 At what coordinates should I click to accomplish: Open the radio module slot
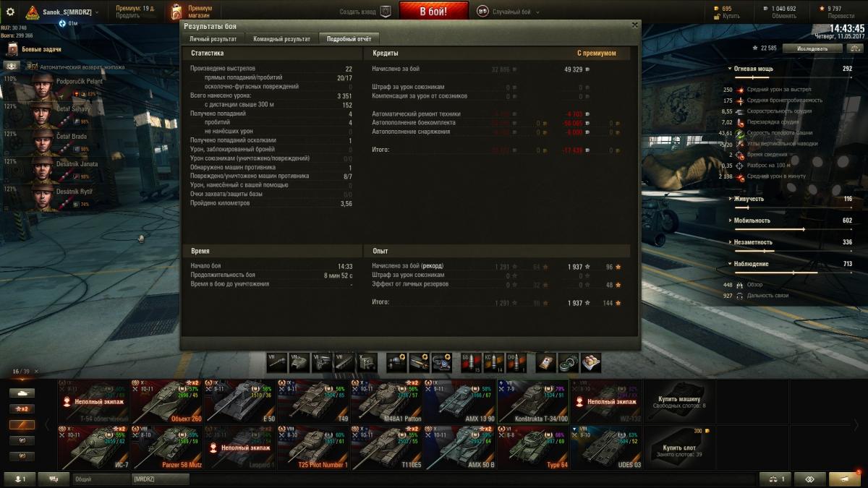tap(367, 362)
